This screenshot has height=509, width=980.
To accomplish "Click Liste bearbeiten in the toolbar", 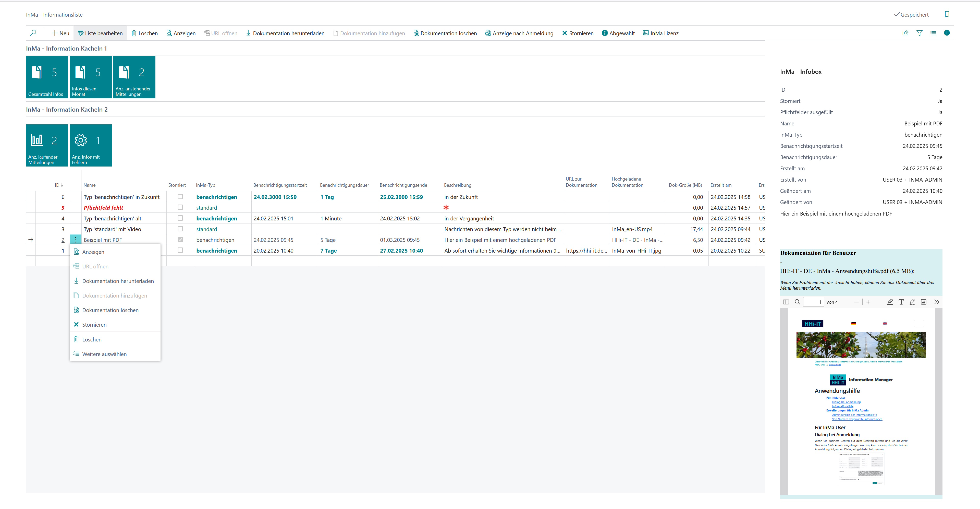I will coord(100,33).
